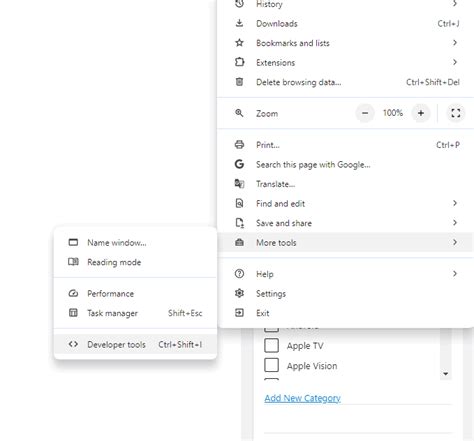Select Search this page with Google
Screen dimensions: 474x441
pyautogui.click(x=345, y=164)
